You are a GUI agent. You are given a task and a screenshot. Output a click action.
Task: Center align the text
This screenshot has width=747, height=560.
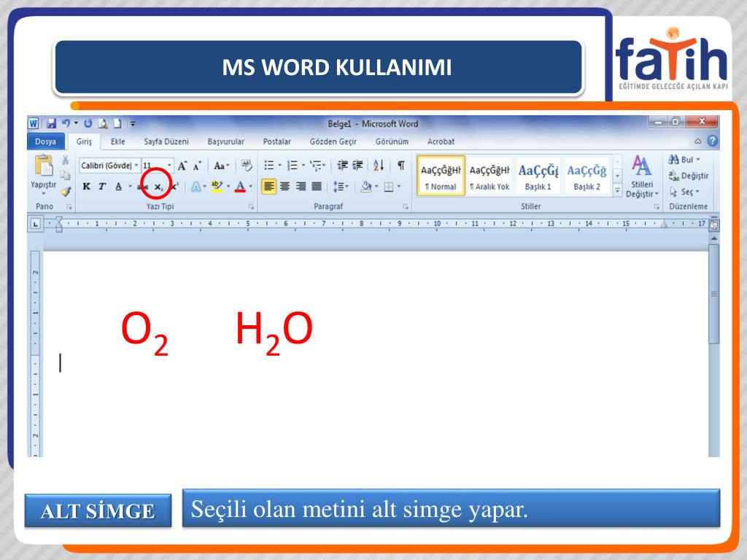tap(285, 186)
